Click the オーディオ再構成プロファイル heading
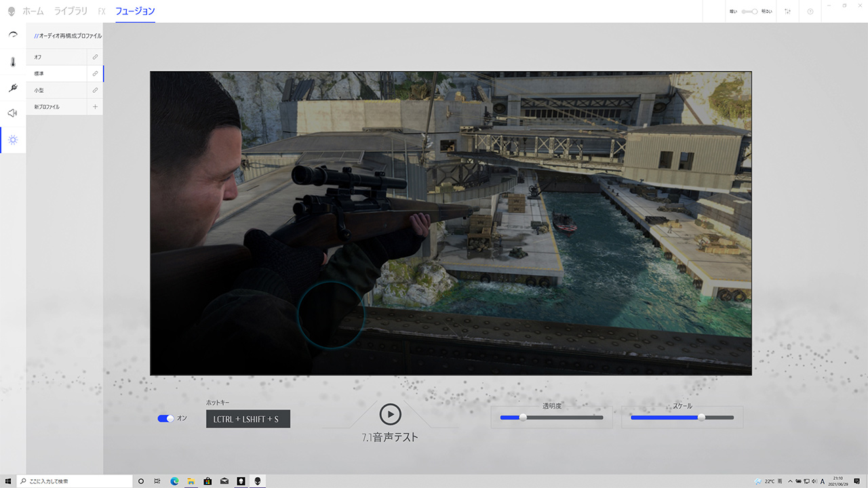The height and width of the screenshot is (488, 868). pyautogui.click(x=68, y=36)
